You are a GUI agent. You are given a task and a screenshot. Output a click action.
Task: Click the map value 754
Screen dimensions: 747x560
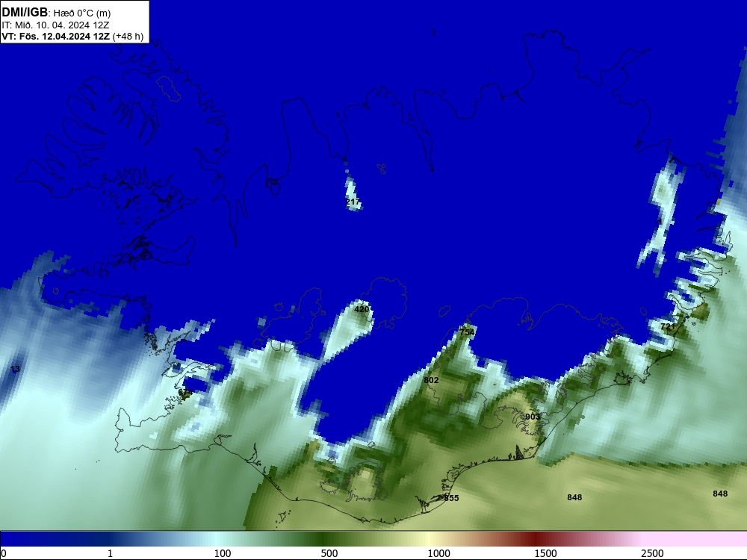tap(467, 332)
